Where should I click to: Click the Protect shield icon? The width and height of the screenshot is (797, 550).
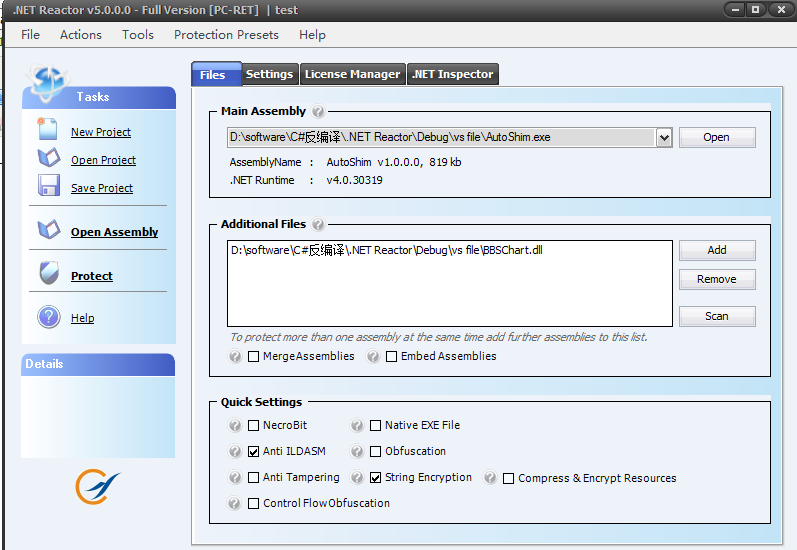click(x=49, y=273)
